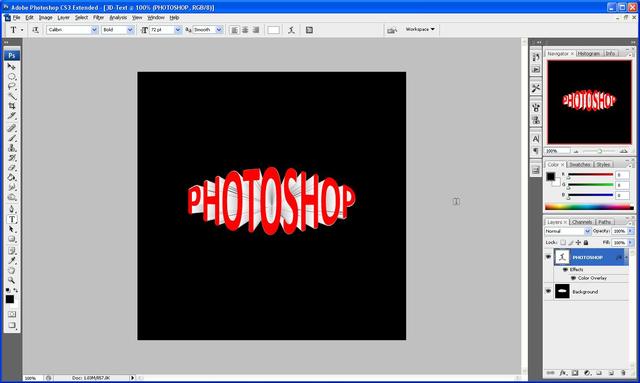Open the Filter menu
The image size is (640, 383).
coord(98,18)
